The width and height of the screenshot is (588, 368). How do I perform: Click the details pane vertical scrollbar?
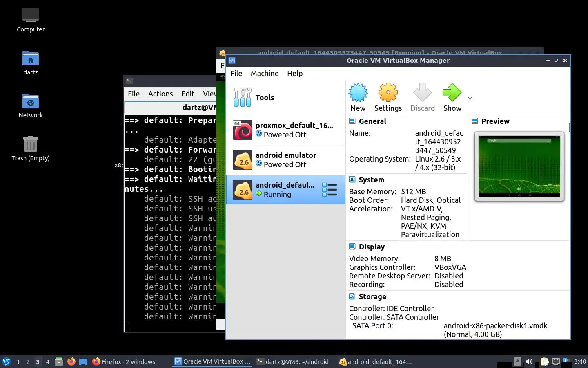coord(569,127)
